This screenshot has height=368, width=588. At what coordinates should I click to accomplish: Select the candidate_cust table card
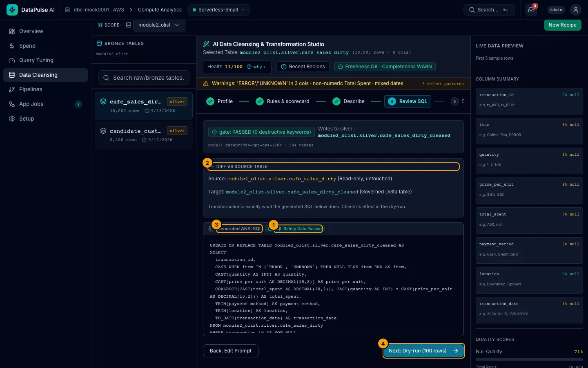coord(144,135)
